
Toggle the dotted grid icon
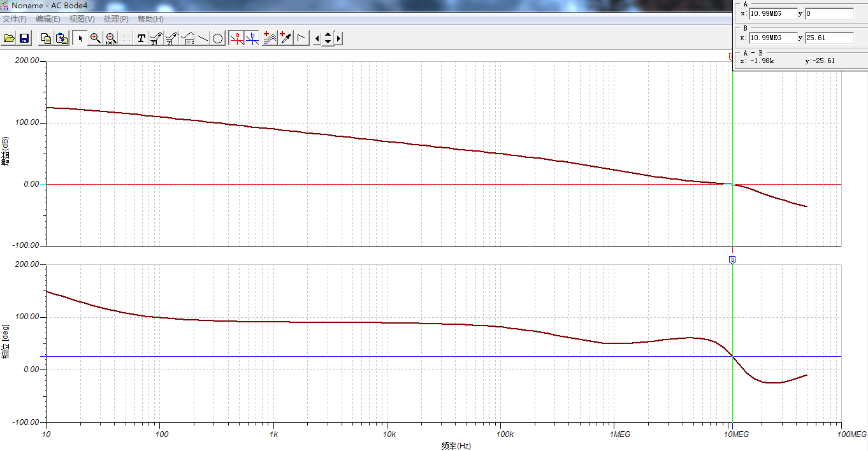[x=126, y=38]
